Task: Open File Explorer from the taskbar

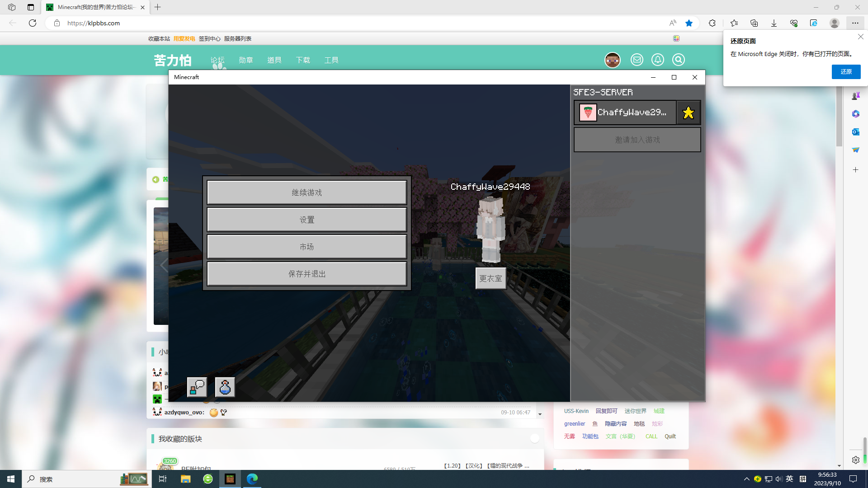Action: tap(185, 479)
